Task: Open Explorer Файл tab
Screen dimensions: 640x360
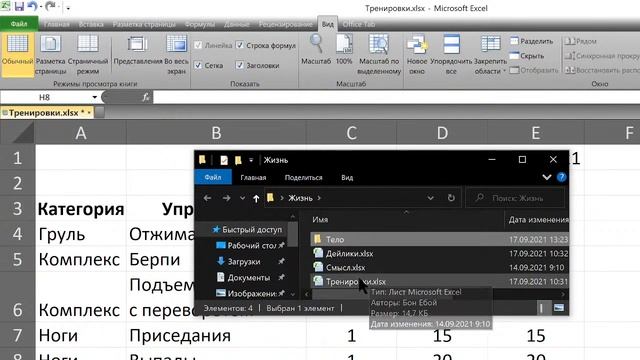Action: coord(213,178)
